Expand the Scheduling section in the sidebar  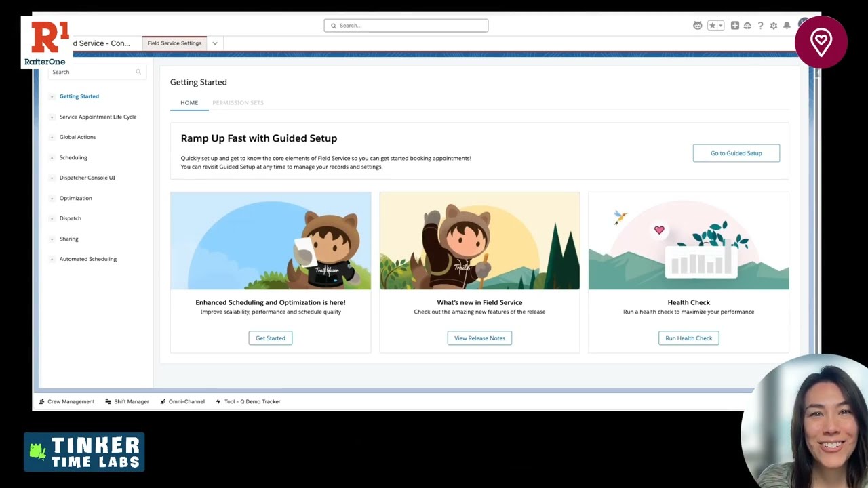(x=73, y=157)
